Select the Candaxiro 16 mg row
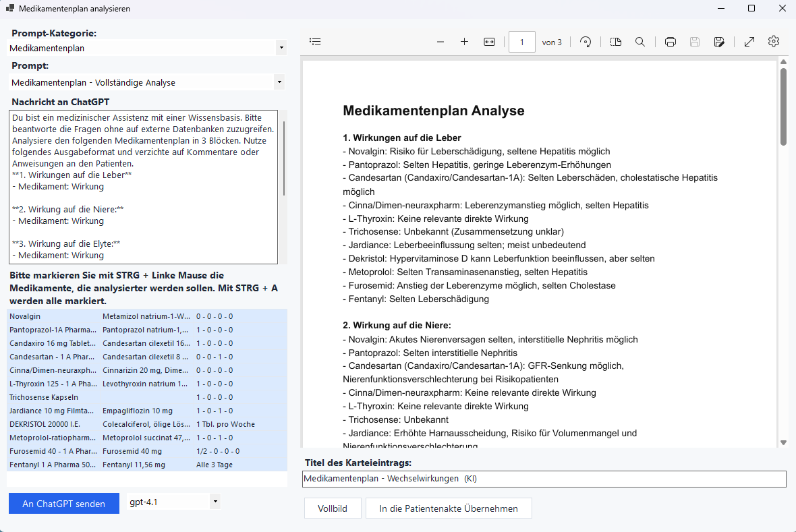Viewport: 796px width, 532px height. 147,343
